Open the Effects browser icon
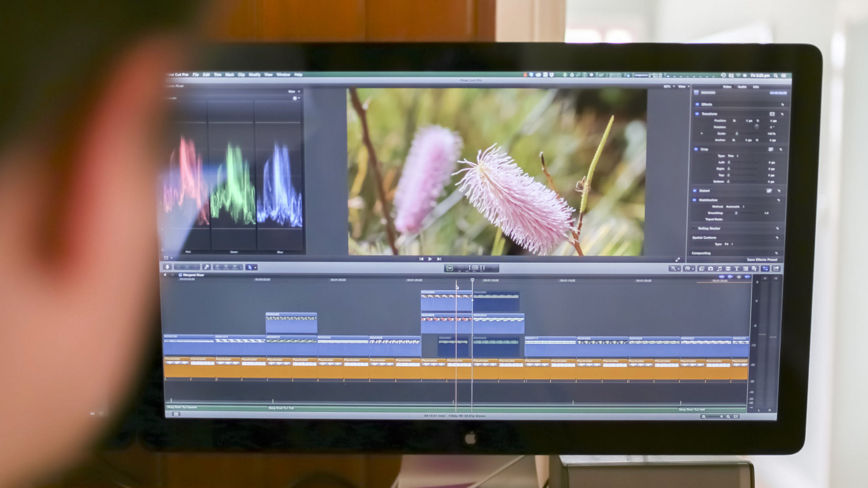Image resolution: width=868 pixels, height=488 pixels. pos(701,268)
